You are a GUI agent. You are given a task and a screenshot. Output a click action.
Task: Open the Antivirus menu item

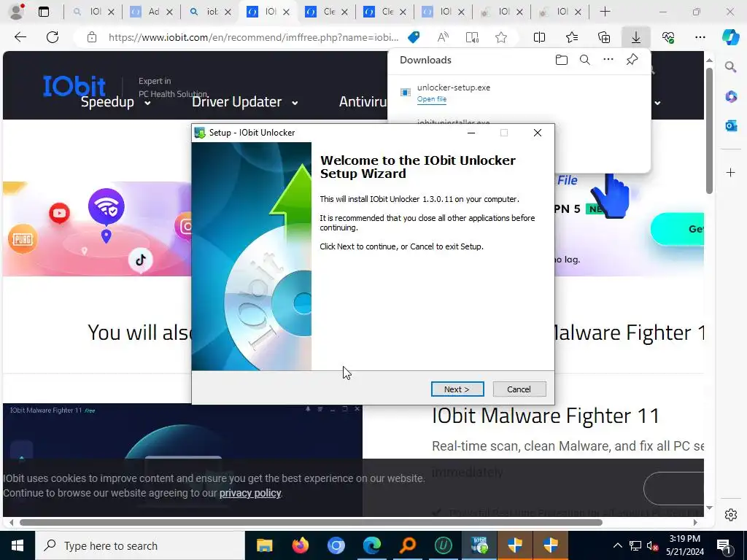pos(363,102)
